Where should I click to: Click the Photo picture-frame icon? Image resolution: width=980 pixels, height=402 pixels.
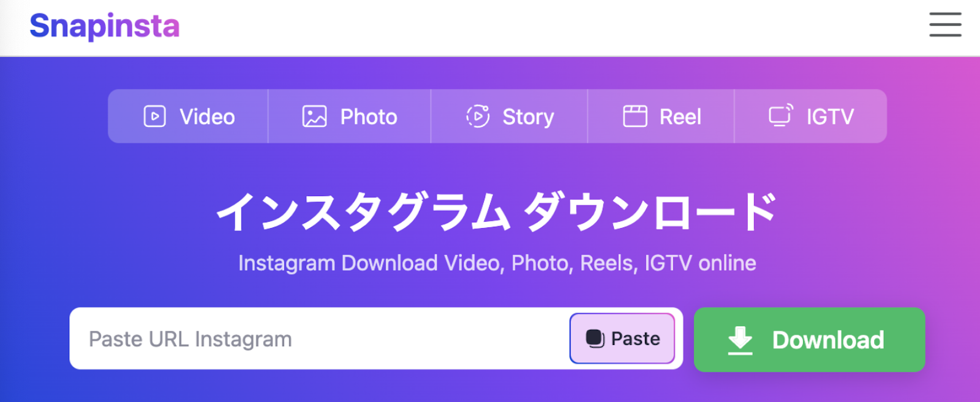(314, 116)
